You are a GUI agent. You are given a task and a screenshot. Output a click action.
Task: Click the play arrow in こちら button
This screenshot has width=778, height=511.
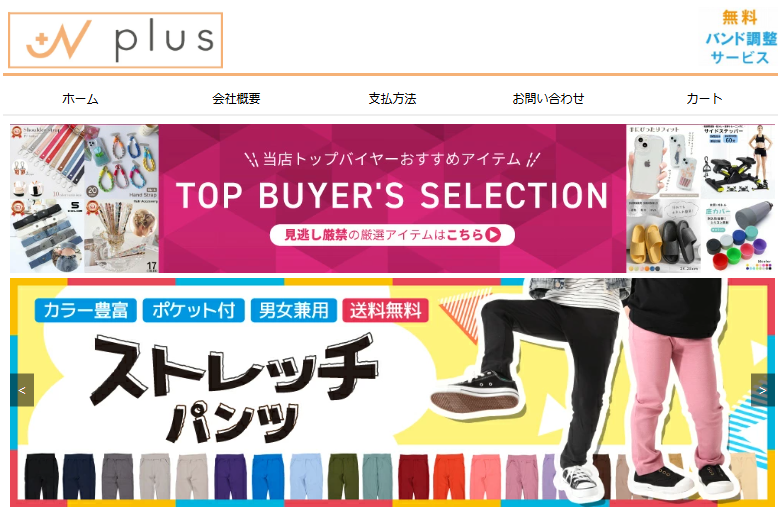(x=493, y=235)
